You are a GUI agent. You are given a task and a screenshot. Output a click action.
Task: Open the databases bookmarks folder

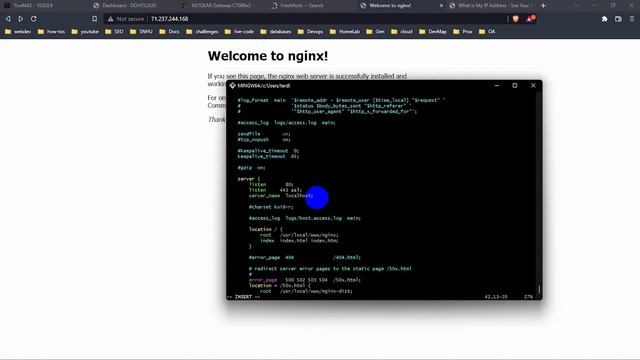[x=276, y=31]
